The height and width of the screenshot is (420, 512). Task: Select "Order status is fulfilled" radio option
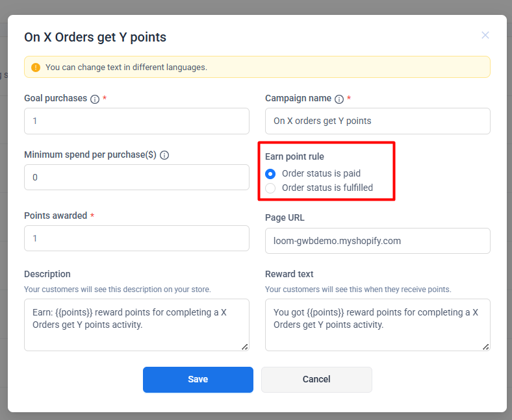point(270,188)
